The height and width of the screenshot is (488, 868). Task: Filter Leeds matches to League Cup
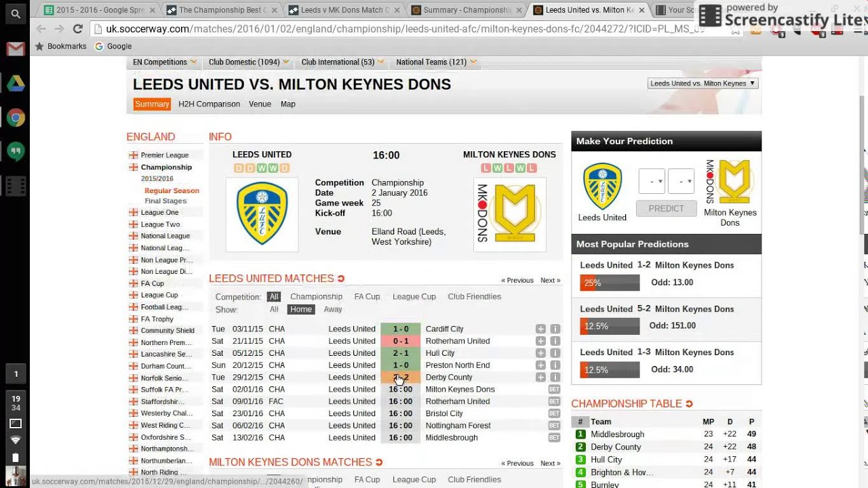pyautogui.click(x=414, y=297)
